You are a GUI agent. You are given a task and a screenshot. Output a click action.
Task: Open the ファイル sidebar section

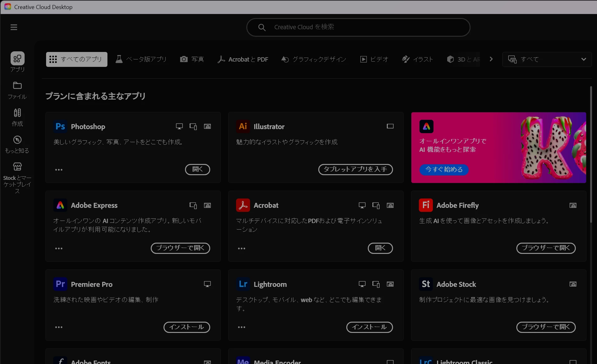(17, 91)
